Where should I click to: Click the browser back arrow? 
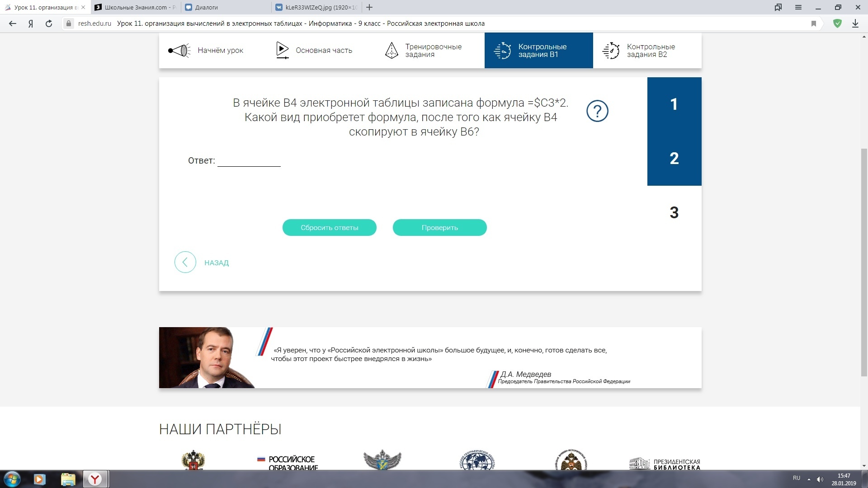point(13,23)
